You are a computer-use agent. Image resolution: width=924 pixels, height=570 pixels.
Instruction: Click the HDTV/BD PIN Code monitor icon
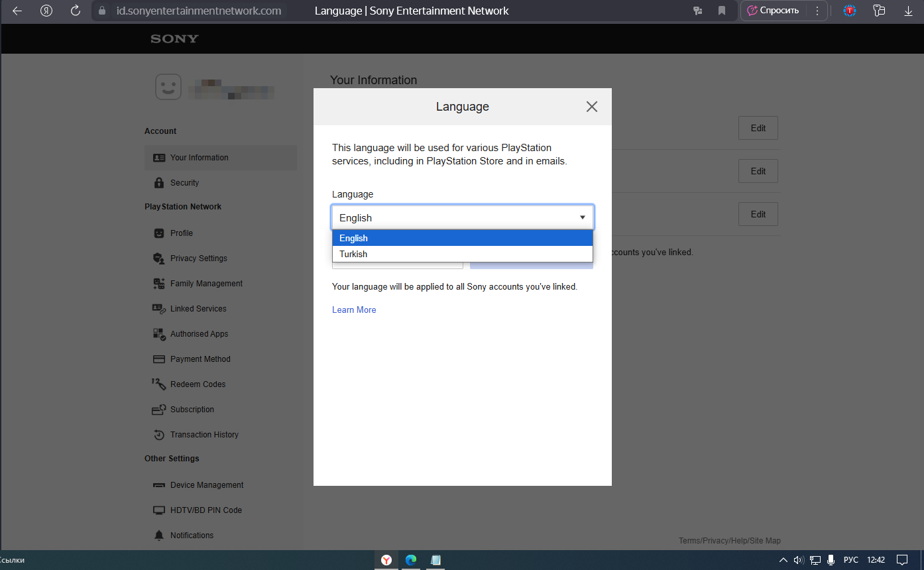159,510
